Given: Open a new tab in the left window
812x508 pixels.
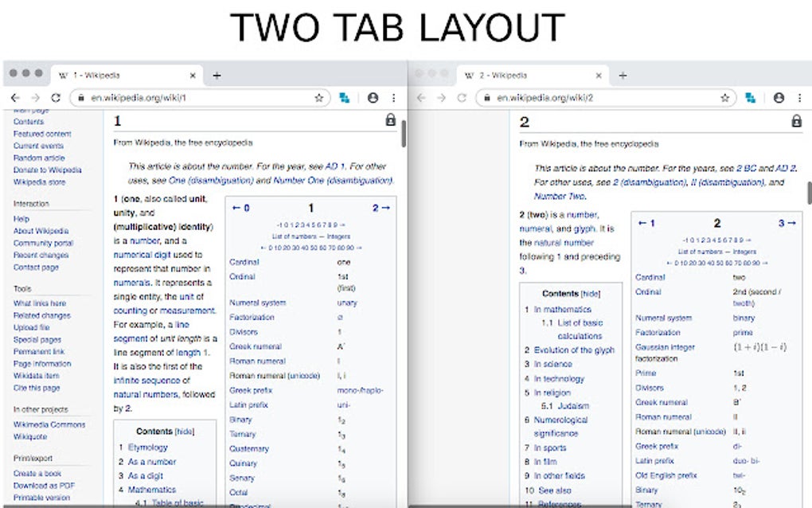Looking at the screenshot, I should (217, 76).
